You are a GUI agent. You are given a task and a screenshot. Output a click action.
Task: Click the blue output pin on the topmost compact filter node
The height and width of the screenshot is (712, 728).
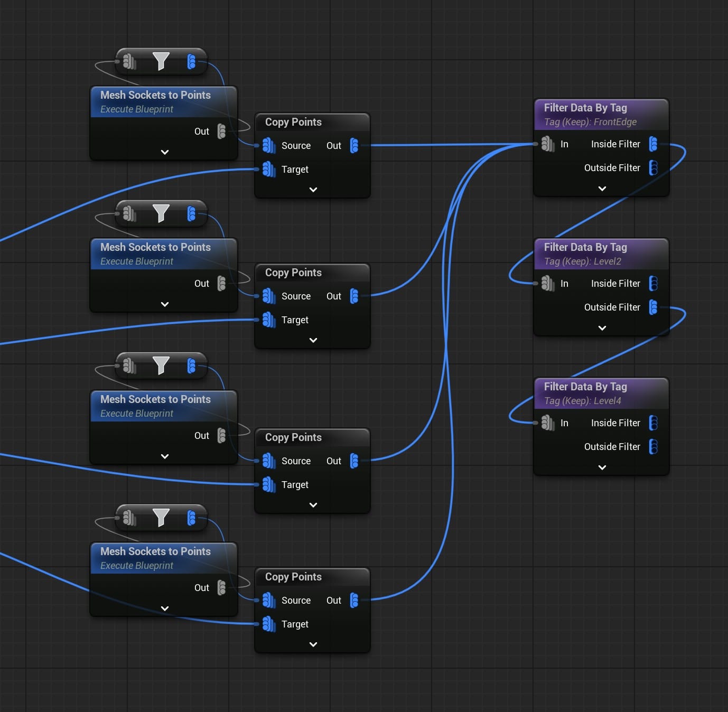click(192, 62)
